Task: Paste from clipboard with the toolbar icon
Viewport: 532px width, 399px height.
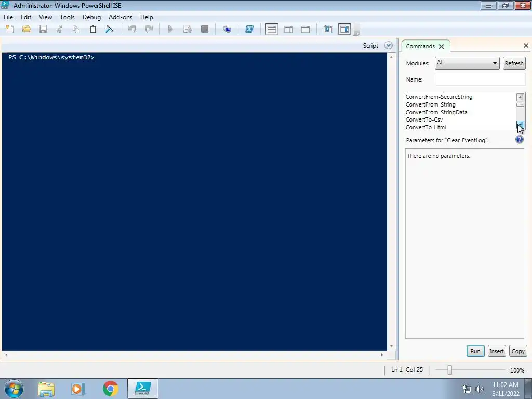Action: (93, 29)
